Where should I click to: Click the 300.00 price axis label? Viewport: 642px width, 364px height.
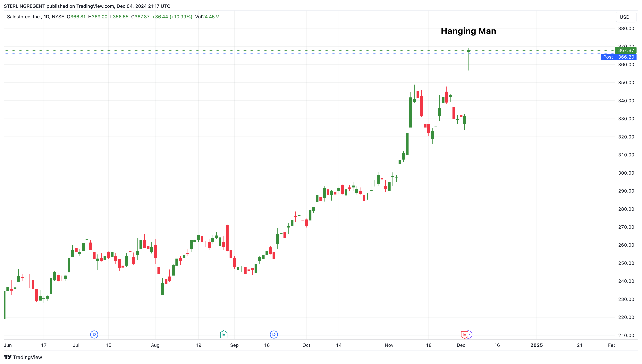(x=626, y=173)
